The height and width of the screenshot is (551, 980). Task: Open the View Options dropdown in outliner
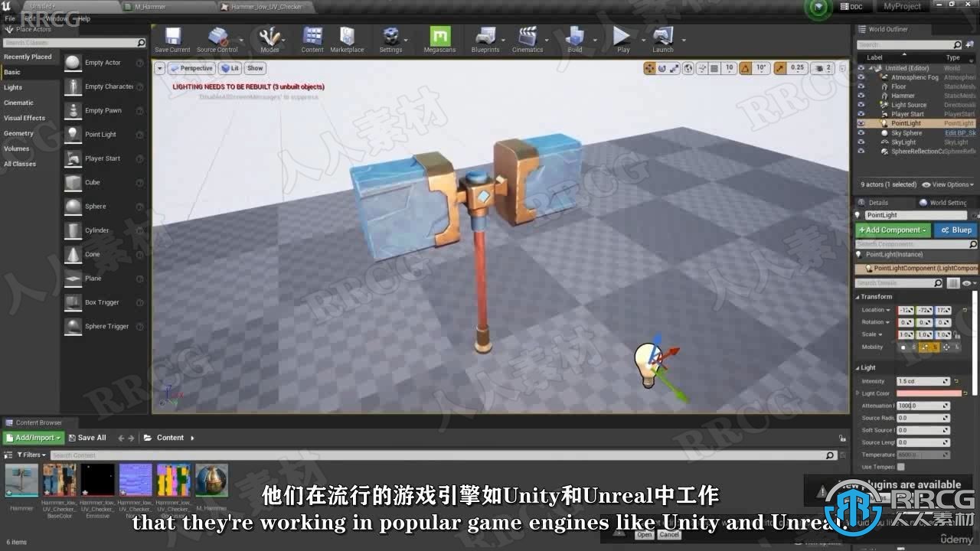[949, 184]
